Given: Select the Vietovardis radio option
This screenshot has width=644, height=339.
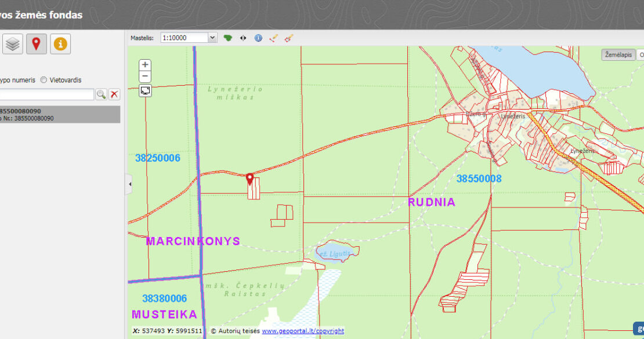Looking at the screenshot, I should (x=44, y=80).
